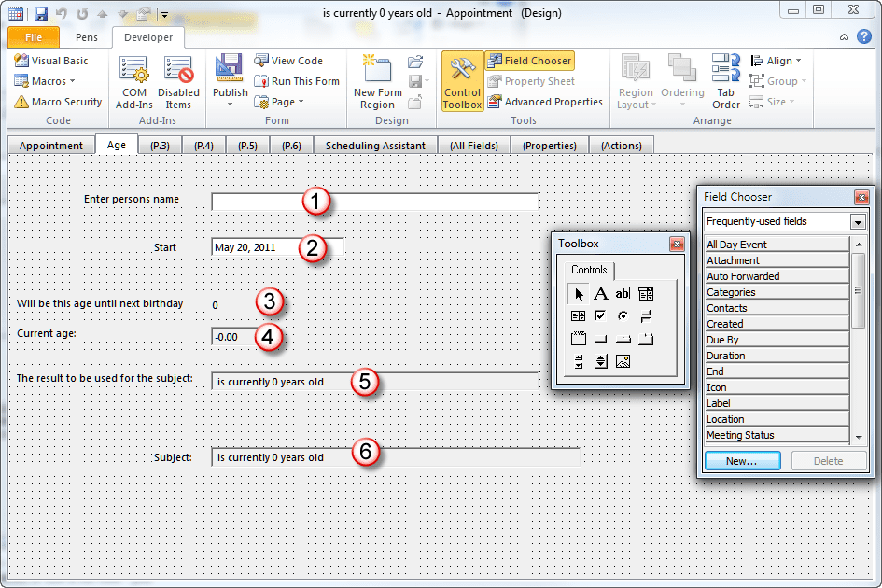Open the Align dropdown
Image resolution: width=882 pixels, height=588 pixels.
[776, 61]
